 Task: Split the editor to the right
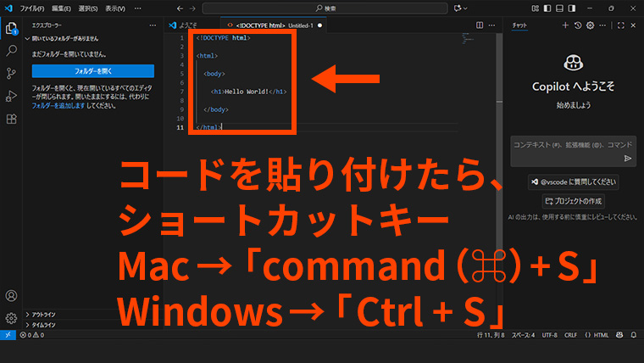480,25
